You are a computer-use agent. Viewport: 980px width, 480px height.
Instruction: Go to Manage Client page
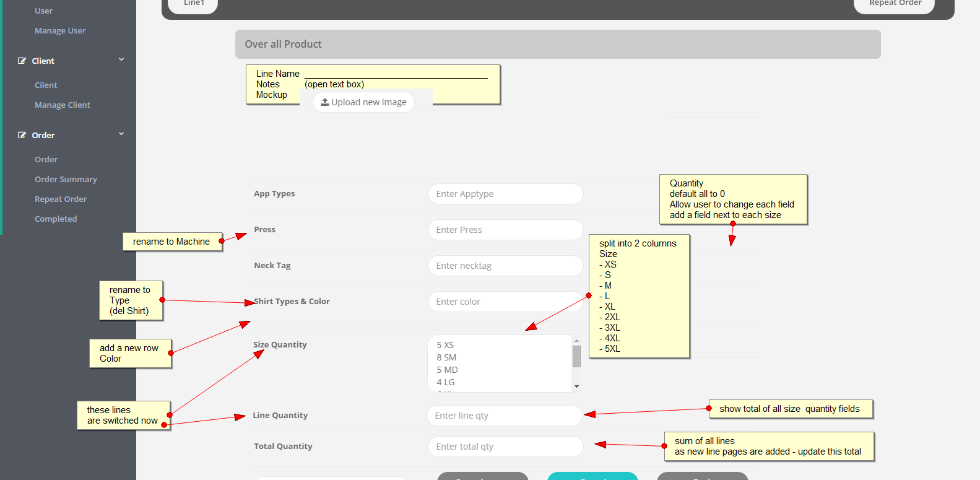pyautogui.click(x=63, y=105)
